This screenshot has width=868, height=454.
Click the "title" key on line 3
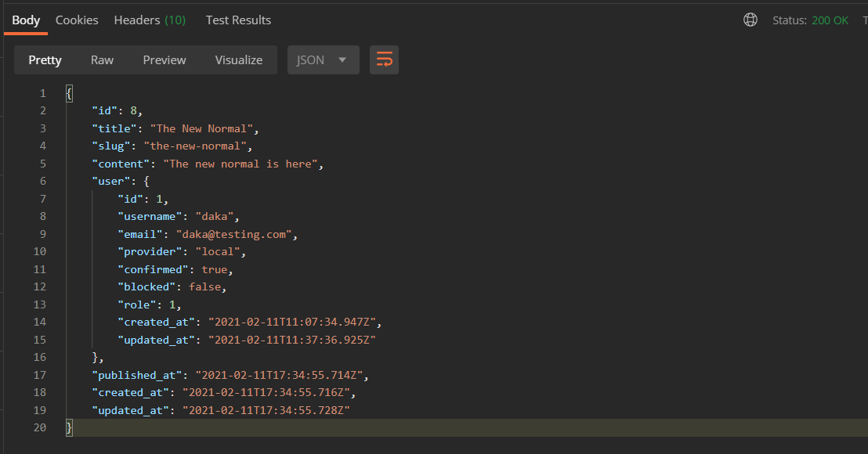tap(114, 128)
